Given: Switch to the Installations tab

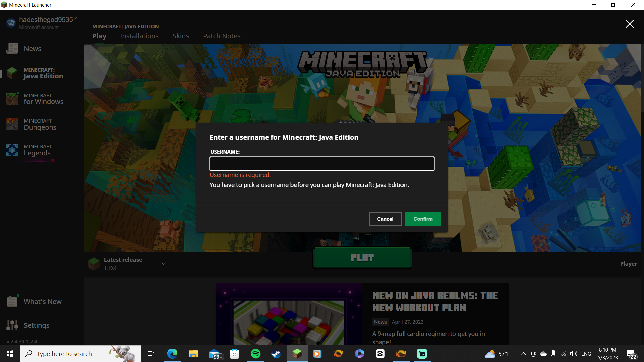Looking at the screenshot, I should (139, 36).
